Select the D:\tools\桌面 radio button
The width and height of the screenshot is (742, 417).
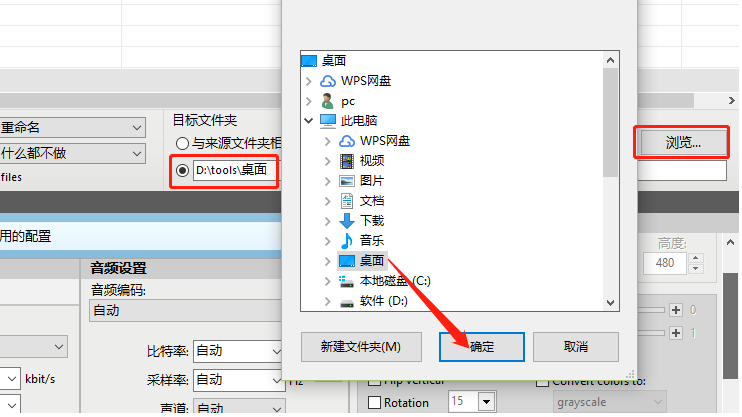(182, 170)
